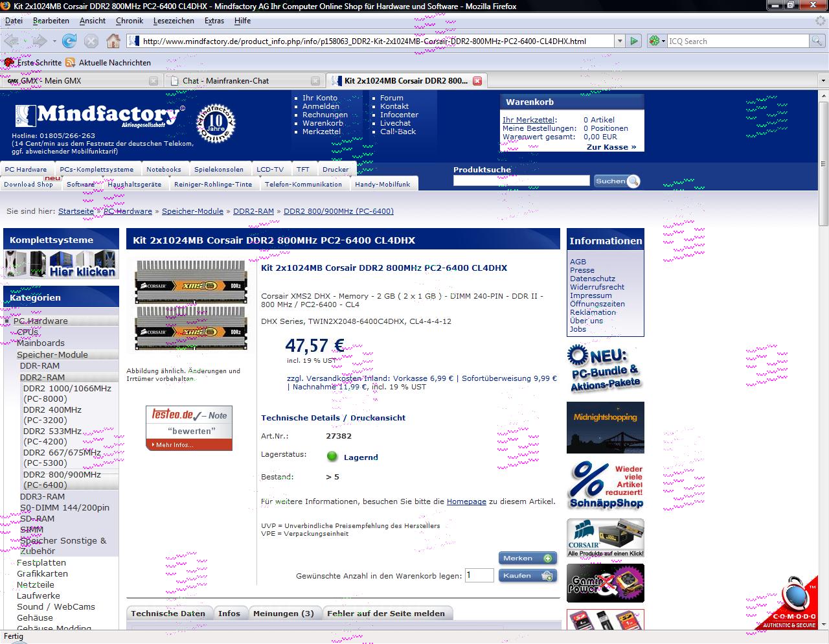This screenshot has height=644, width=829.
Task: Open the Extras menu
Action: coord(214,21)
